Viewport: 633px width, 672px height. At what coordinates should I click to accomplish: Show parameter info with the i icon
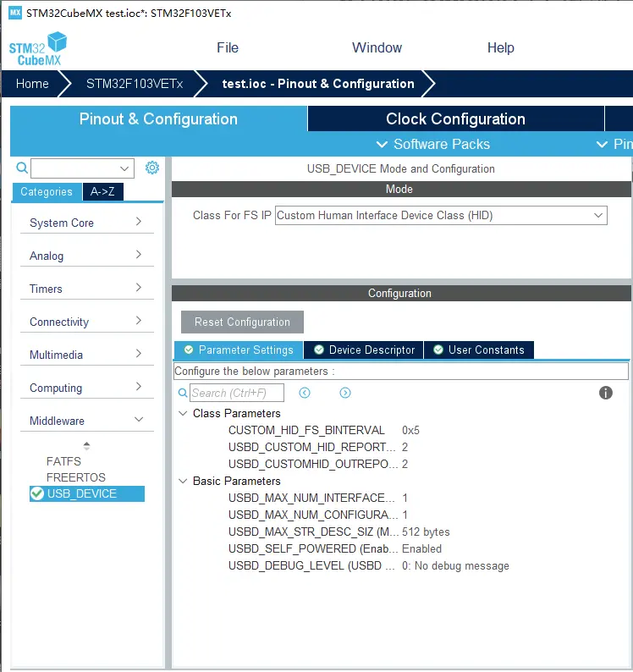click(606, 393)
